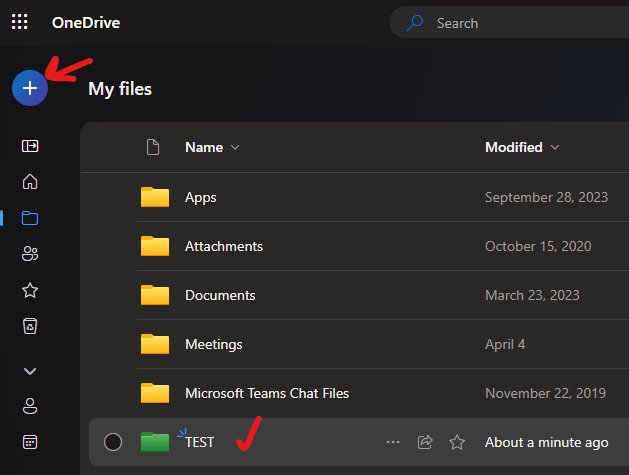629x475 pixels.
Task: Click the Documents yellow folder icon
Action: [x=155, y=295]
